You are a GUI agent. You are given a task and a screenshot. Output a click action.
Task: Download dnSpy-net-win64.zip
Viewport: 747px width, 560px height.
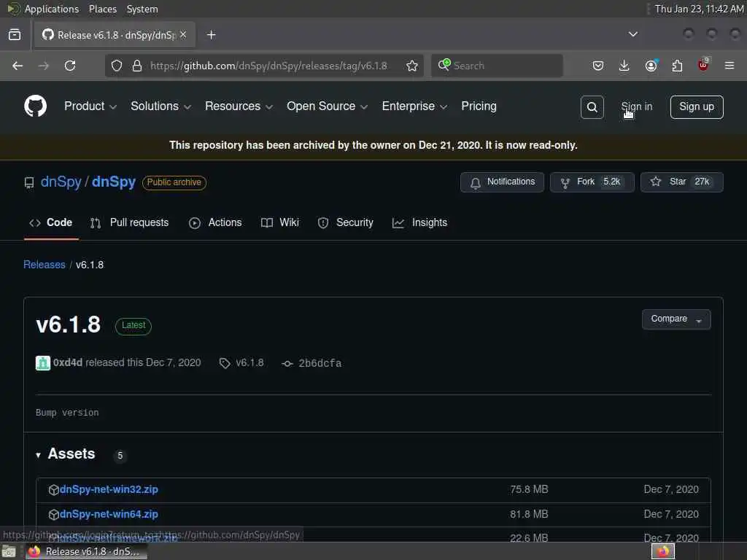click(109, 514)
